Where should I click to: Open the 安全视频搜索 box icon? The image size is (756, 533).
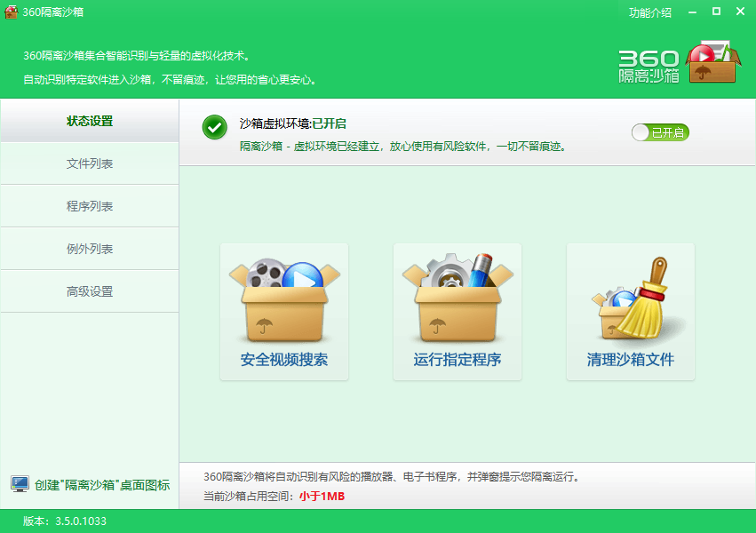tap(284, 301)
